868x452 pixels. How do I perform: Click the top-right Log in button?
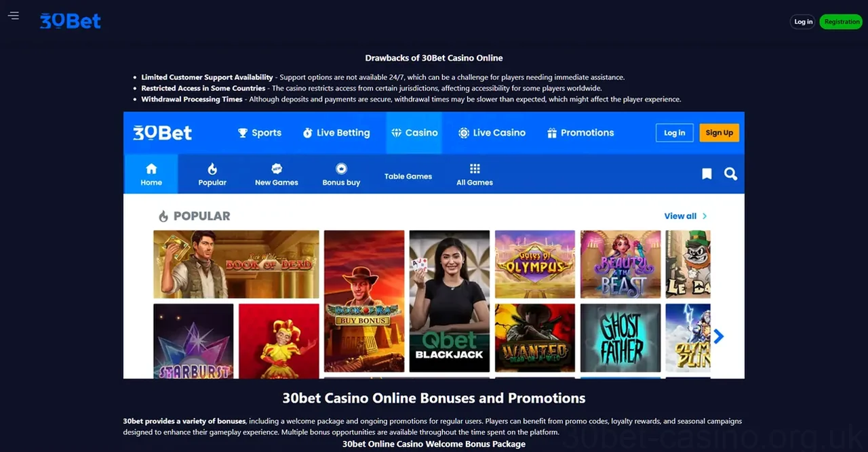pyautogui.click(x=803, y=22)
